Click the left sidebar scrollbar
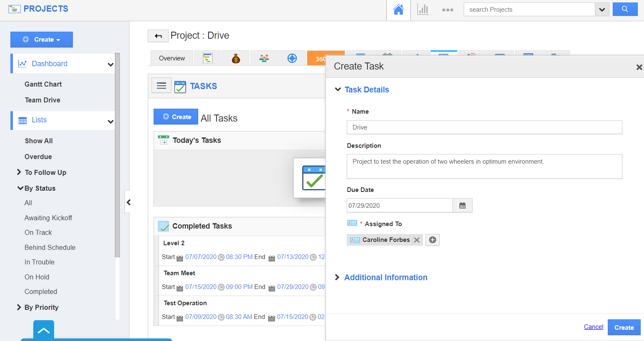 [117, 155]
